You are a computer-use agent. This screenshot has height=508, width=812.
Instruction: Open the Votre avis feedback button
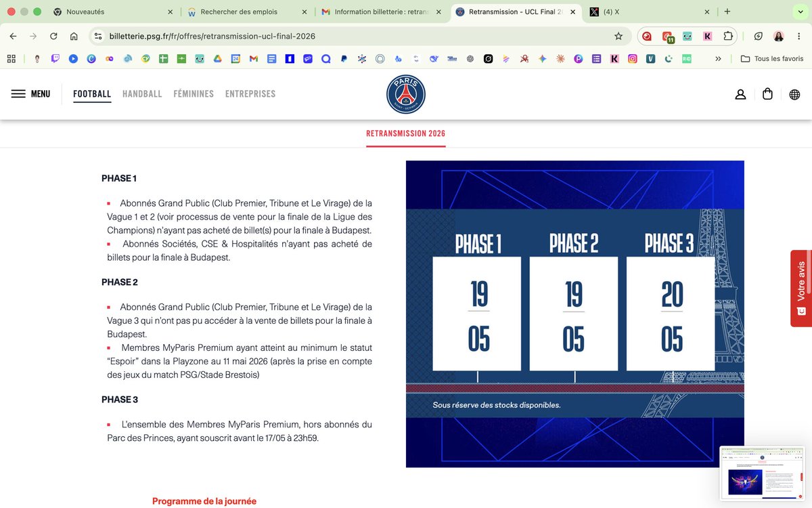click(x=801, y=288)
